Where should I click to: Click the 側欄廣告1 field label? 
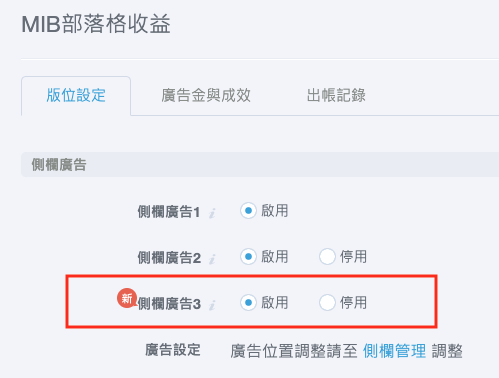pyautogui.click(x=169, y=212)
